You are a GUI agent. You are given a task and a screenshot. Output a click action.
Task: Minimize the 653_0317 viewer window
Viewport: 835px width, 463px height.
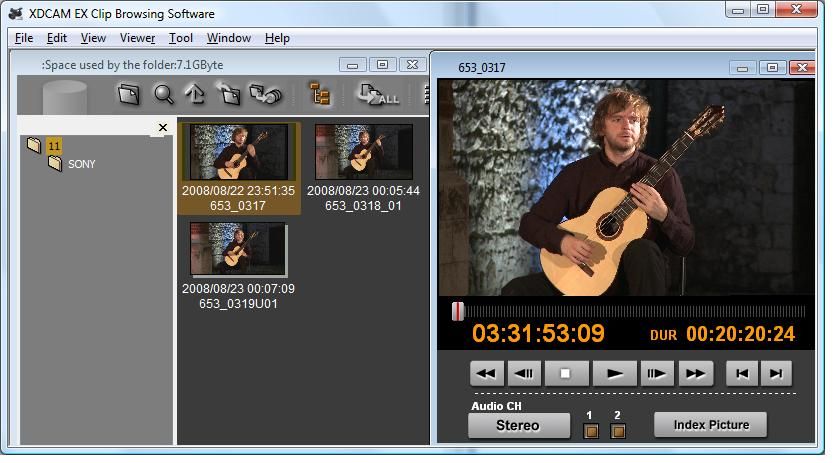tap(742, 68)
